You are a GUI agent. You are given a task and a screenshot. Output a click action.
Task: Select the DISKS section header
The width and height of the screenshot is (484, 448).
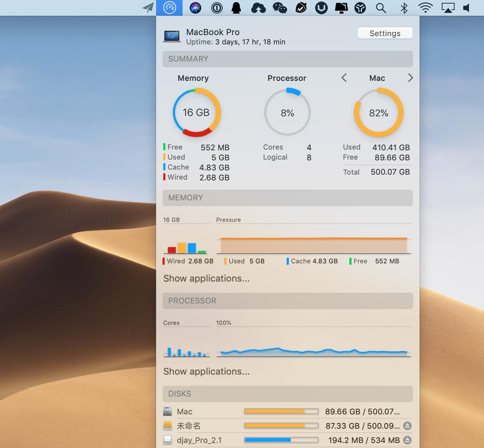pos(288,394)
